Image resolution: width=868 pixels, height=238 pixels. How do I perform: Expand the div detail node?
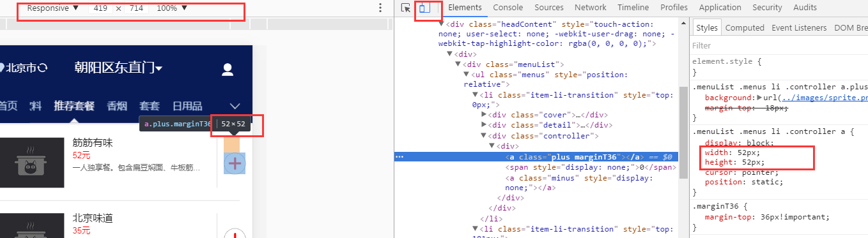(484, 125)
